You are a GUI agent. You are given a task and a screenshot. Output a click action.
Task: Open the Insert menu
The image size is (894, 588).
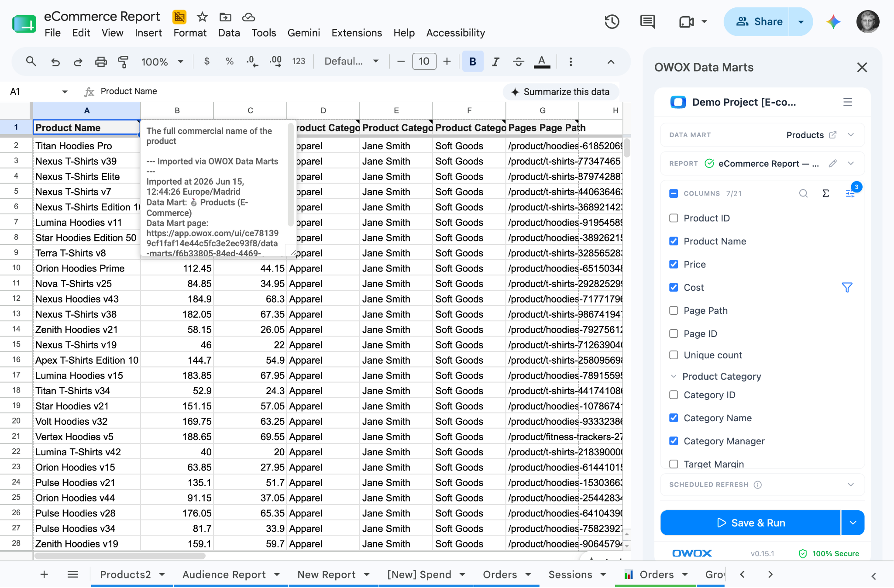click(x=148, y=33)
